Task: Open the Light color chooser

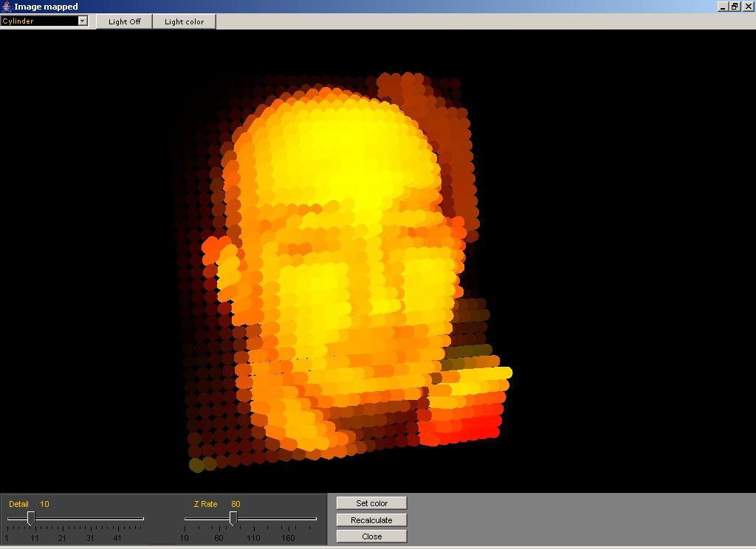Action: pyautogui.click(x=184, y=21)
